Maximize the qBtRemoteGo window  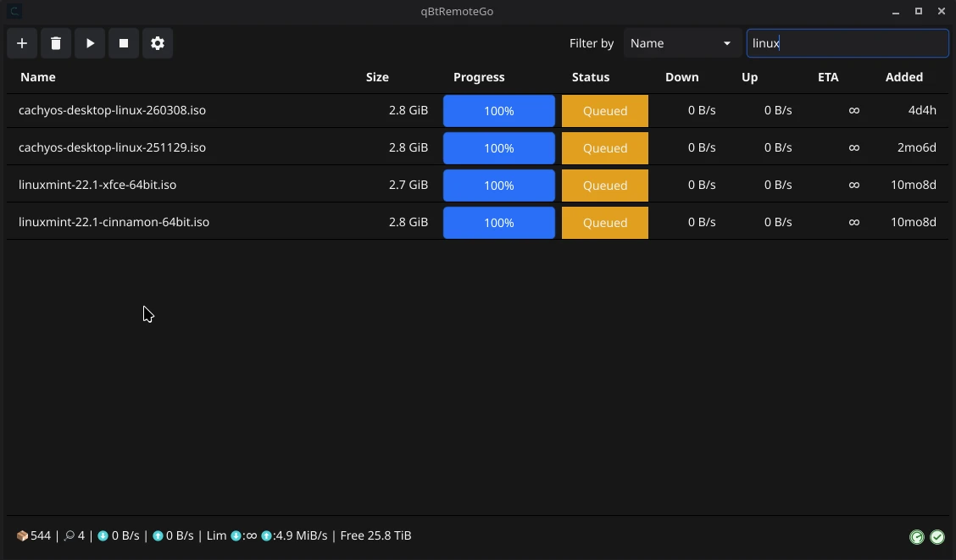tap(918, 11)
